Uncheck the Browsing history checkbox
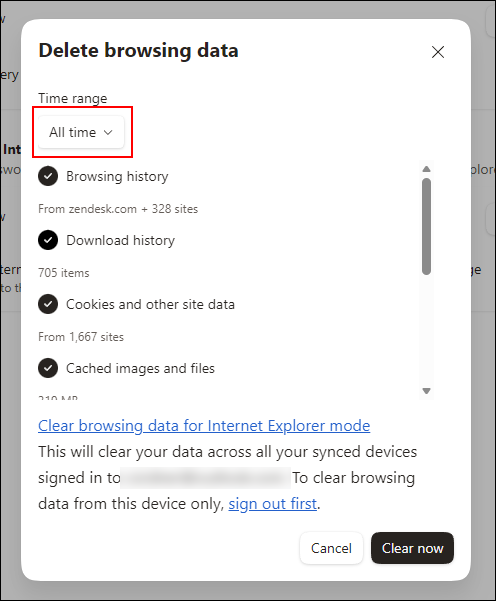 [48, 176]
